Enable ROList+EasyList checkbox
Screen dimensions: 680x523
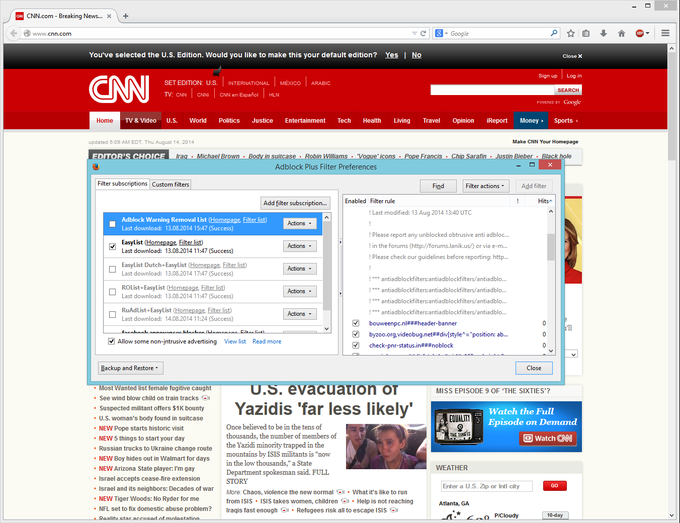(112, 292)
